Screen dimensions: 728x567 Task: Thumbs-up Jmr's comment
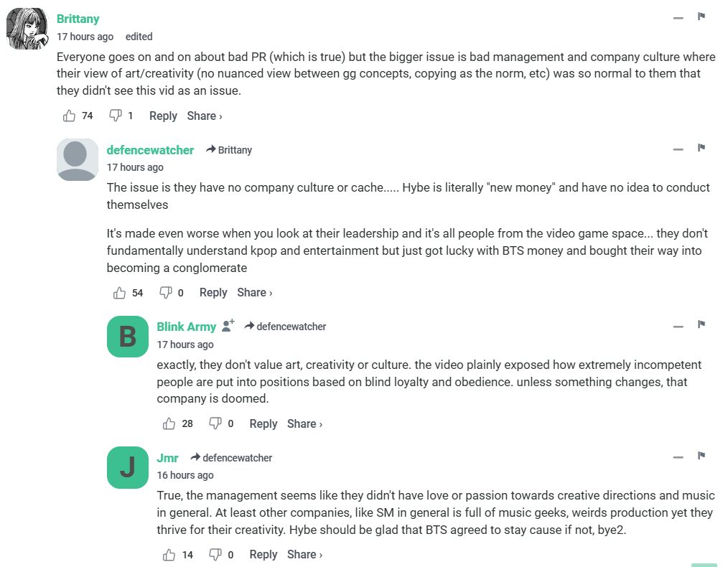[169, 554]
